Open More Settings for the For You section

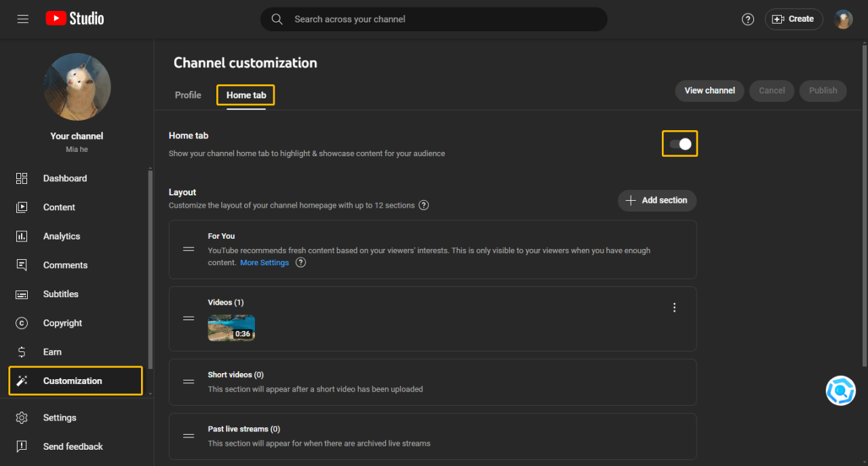coord(264,263)
